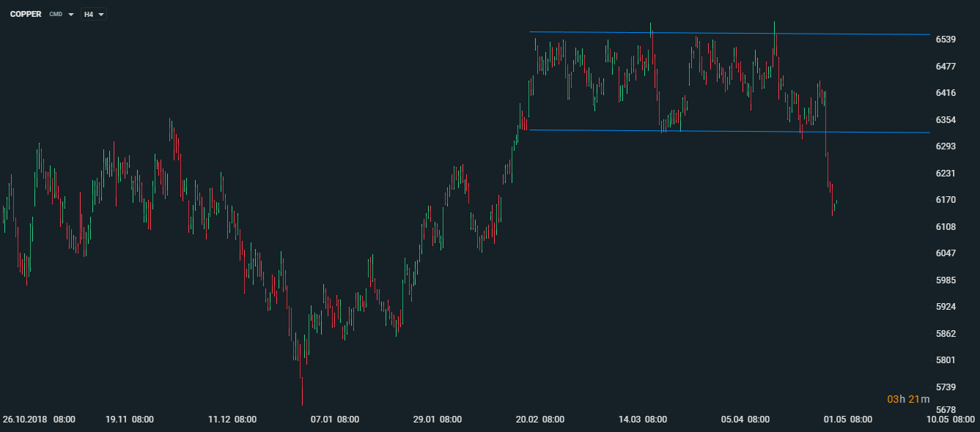Click the 5678 price axis label
Image resolution: width=980 pixels, height=432 pixels.
[x=946, y=409]
